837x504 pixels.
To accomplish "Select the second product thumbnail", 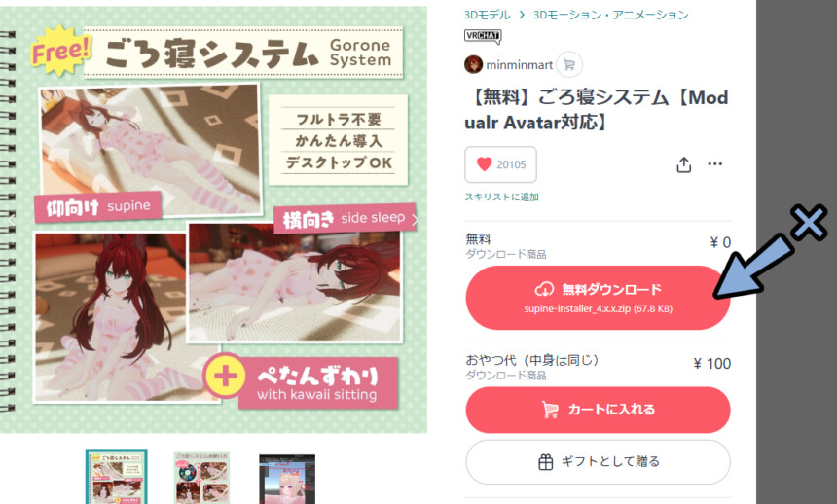I will [201, 478].
